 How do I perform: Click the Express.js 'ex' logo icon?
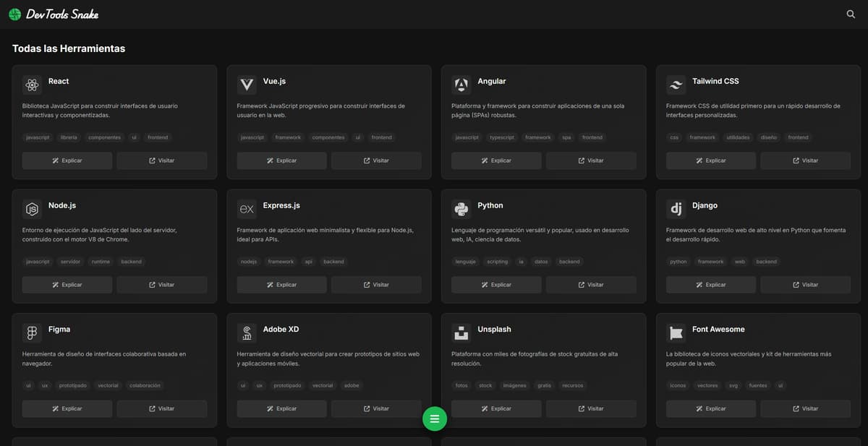[247, 210]
